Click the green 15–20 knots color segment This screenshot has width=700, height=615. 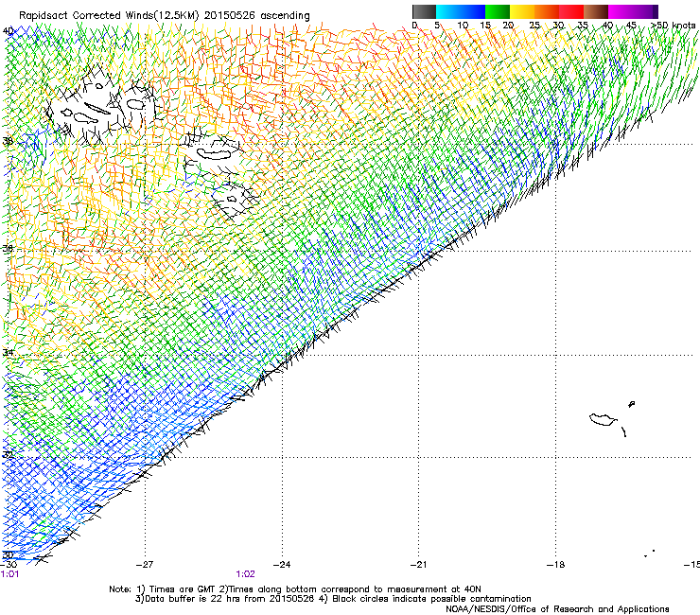[498, 11]
